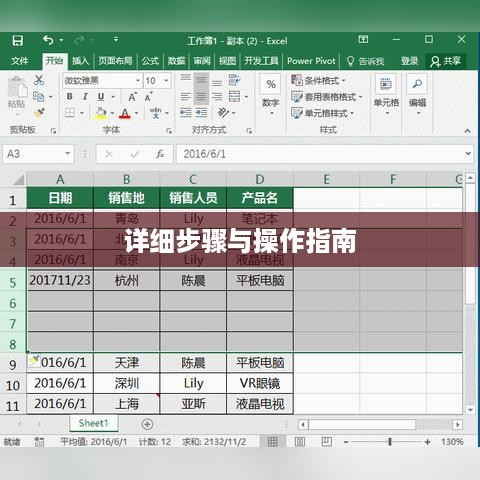Click the Name Box showing A3

pyautogui.click(x=38, y=154)
